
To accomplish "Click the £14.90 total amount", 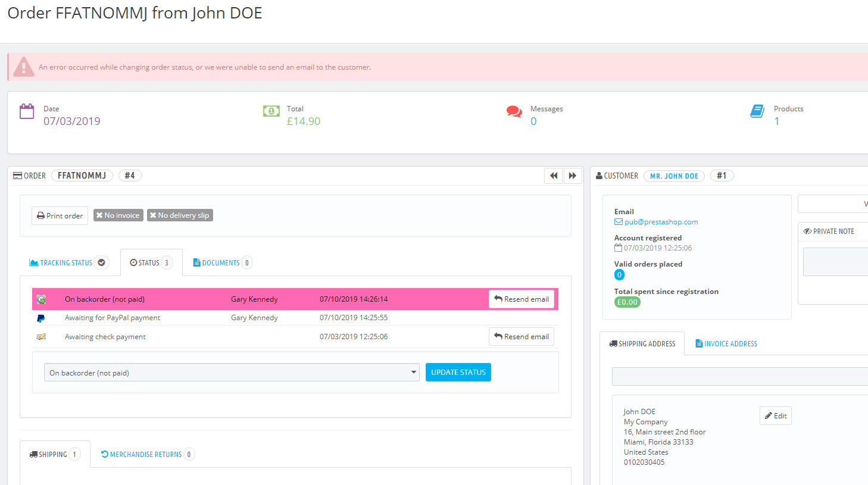I will pyautogui.click(x=304, y=121).
